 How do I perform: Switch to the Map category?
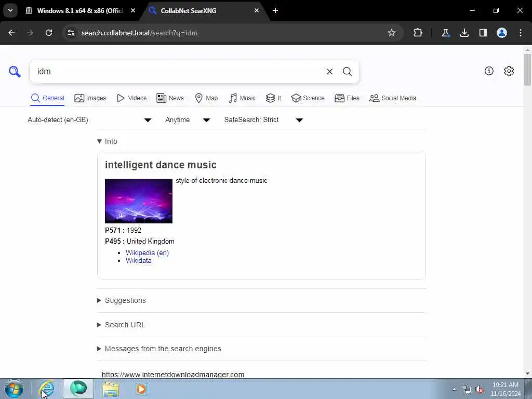point(206,98)
